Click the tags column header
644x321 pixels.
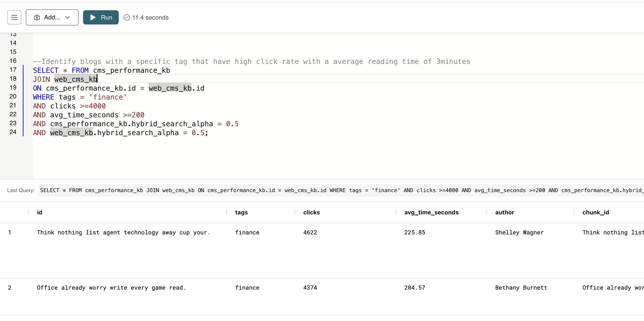point(241,212)
